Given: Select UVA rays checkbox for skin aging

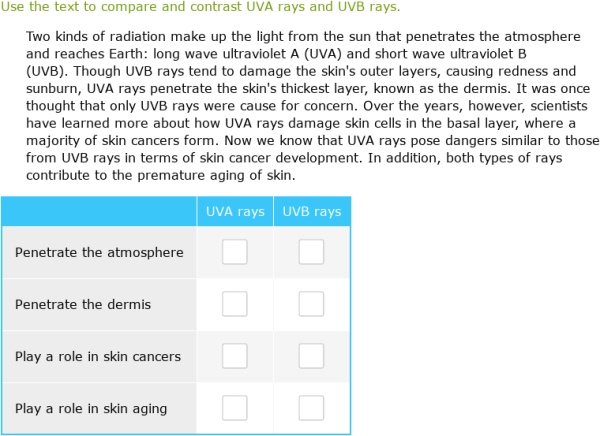Looking at the screenshot, I should click(235, 408).
